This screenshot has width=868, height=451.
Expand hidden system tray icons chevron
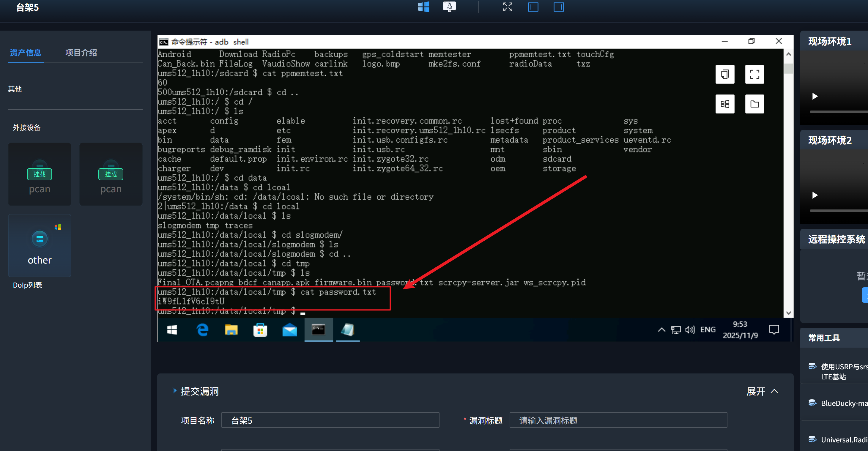661,330
